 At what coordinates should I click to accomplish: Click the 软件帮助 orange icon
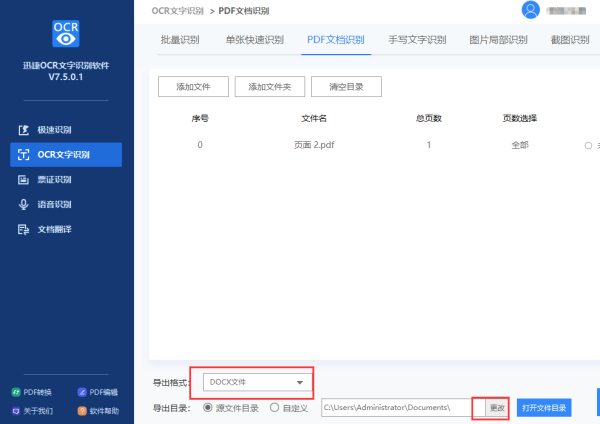[82, 411]
